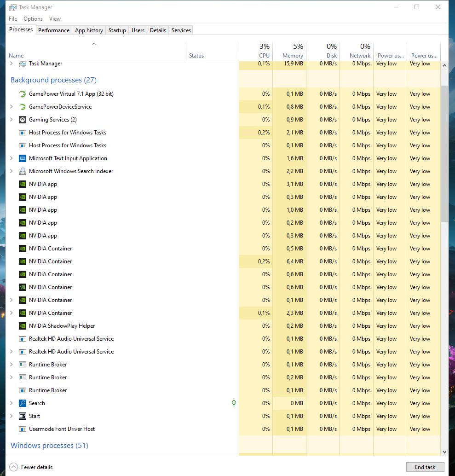The height and width of the screenshot is (476, 455).
Task: Select the Gaming Services (2) name
Action: tap(53, 120)
